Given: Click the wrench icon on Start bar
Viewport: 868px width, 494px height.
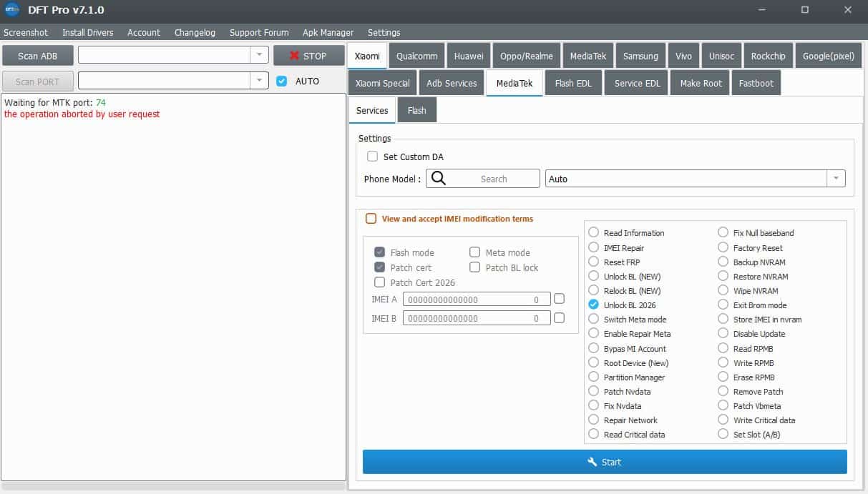Looking at the screenshot, I should pos(592,462).
